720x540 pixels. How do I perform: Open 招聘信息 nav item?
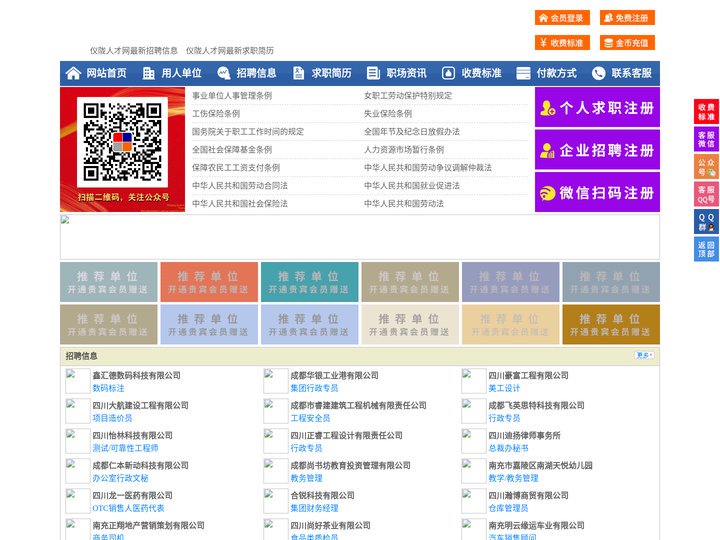[256, 73]
